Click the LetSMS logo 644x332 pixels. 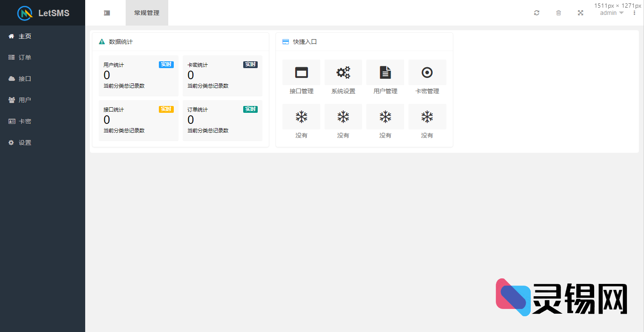43,13
